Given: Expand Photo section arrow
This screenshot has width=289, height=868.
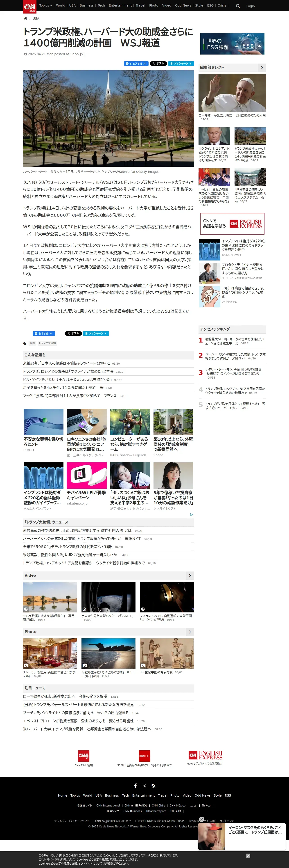Looking at the screenshot, I should coord(190,632).
